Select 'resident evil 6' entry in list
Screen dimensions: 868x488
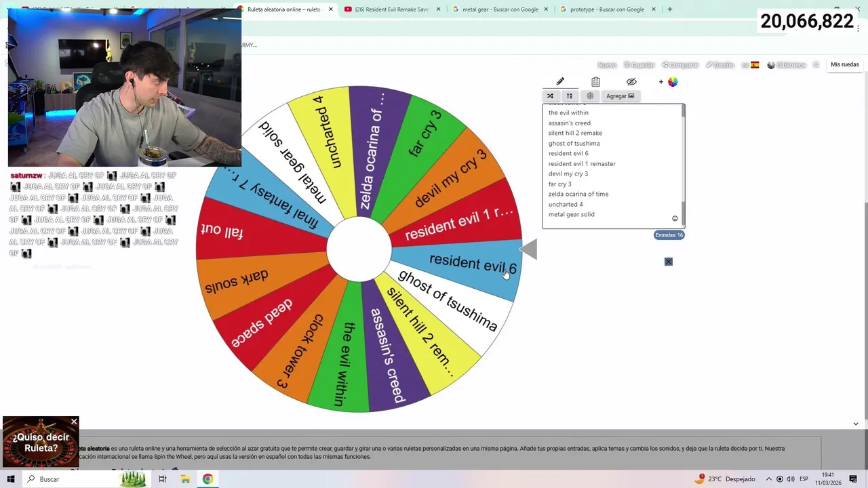click(568, 153)
